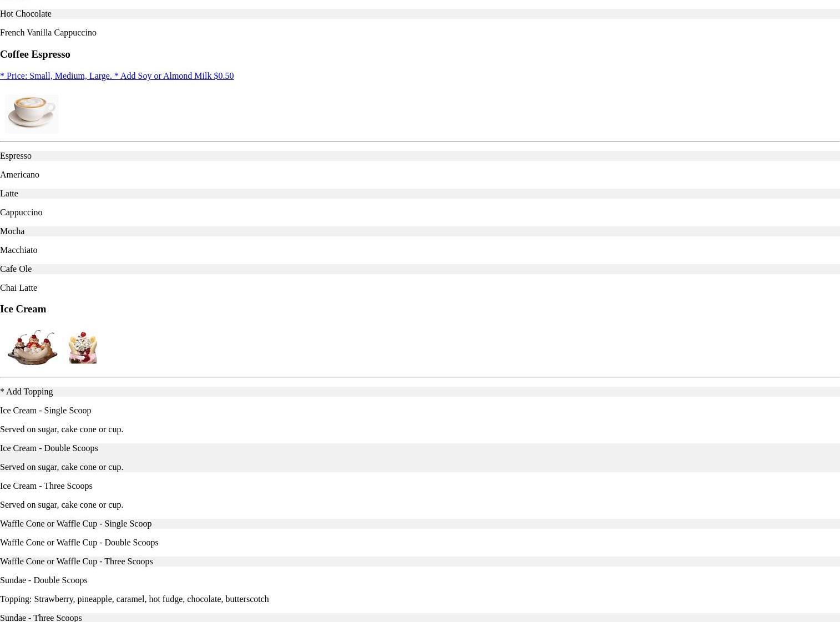The height and width of the screenshot is (622, 840).
Task: Select the plain Cappuccino row
Action: coord(420,212)
